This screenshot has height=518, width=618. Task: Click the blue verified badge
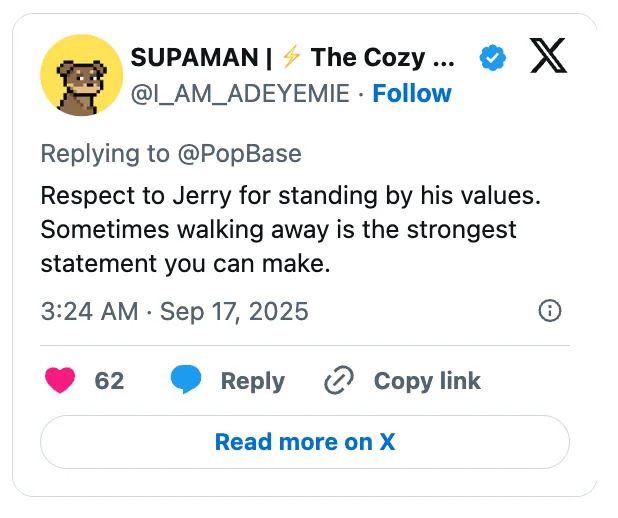pyautogui.click(x=492, y=58)
